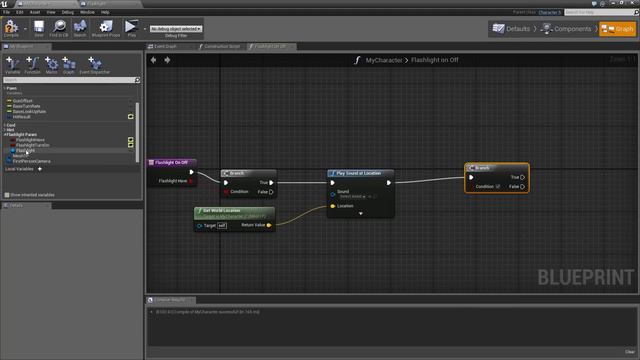Open the Window menu
This screenshot has height=360, width=640.
coord(87,12)
